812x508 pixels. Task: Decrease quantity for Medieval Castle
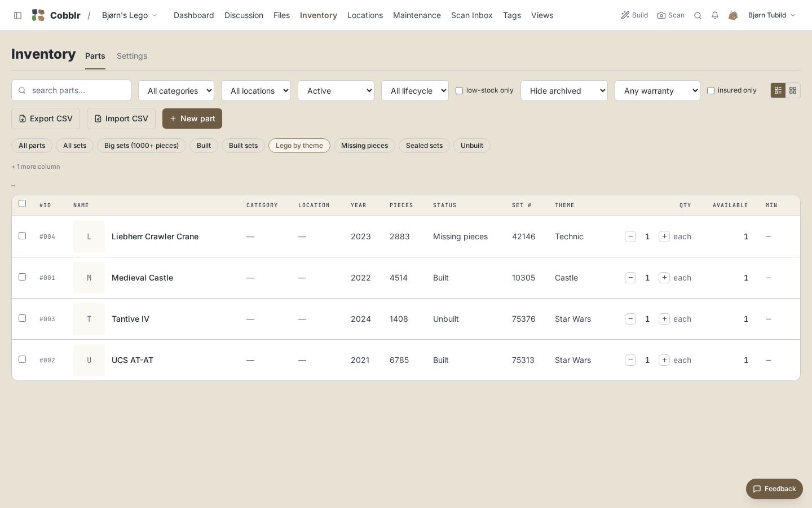click(x=630, y=278)
